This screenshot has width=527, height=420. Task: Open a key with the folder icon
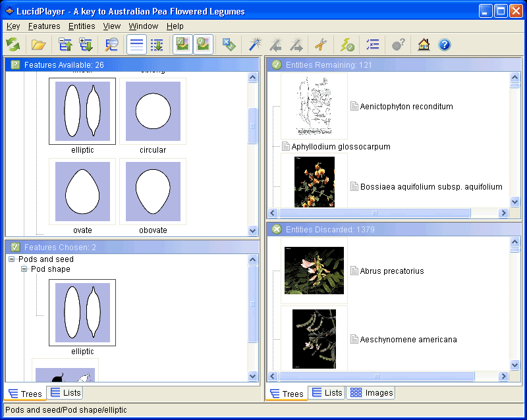pos(39,45)
